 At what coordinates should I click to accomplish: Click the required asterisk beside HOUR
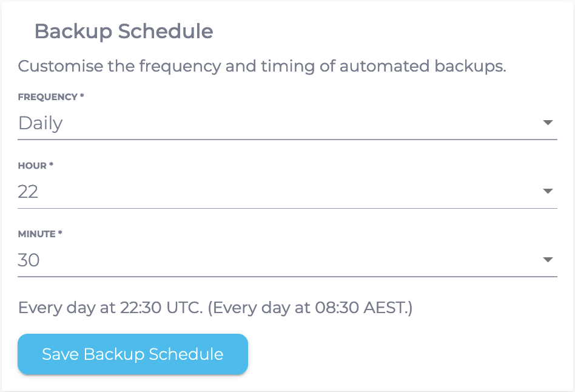[x=52, y=166]
